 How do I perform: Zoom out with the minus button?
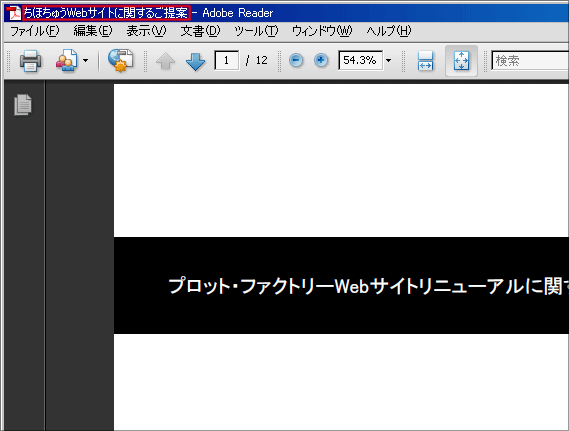pyautogui.click(x=296, y=60)
